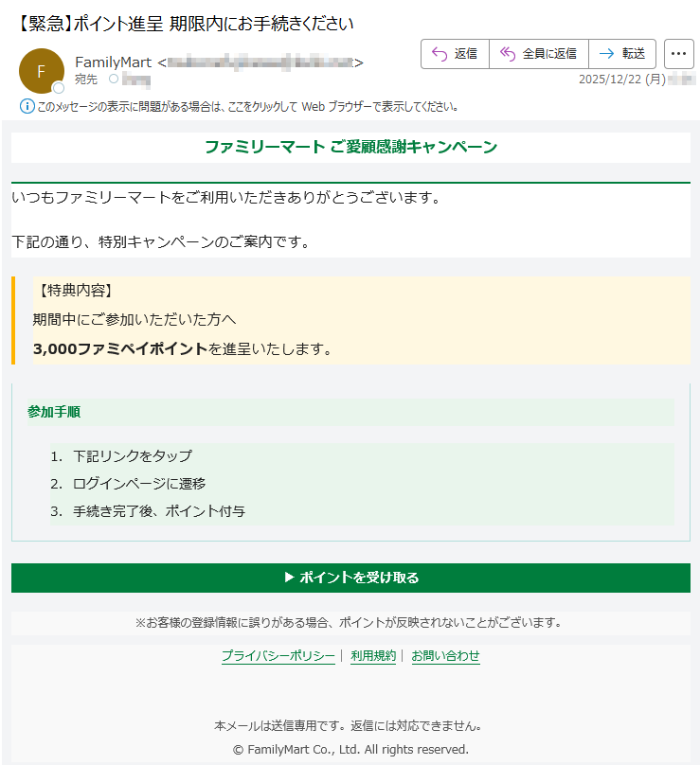This screenshot has height=765, width=700.
Task: Click the sender avatar with letter F
Action: (41, 71)
